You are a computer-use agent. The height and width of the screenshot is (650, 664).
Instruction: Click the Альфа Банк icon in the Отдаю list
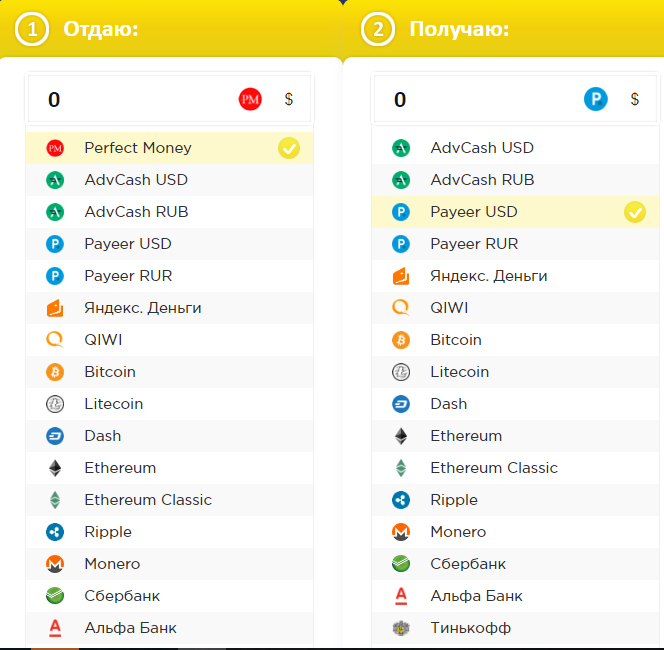pos(55,628)
